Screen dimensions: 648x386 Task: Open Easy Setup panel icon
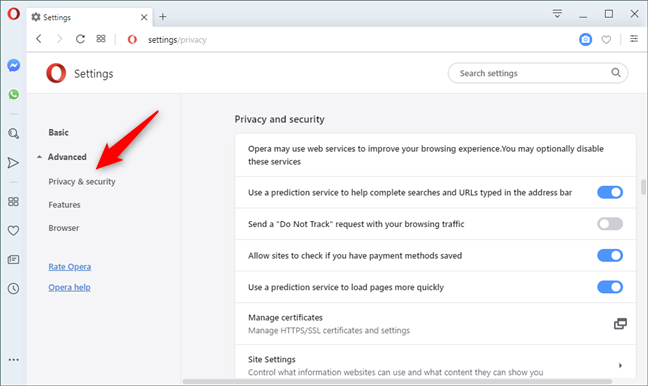(x=634, y=39)
